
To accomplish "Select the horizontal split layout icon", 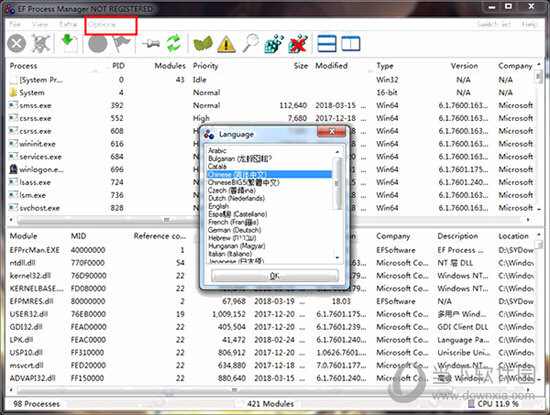I will [327, 44].
